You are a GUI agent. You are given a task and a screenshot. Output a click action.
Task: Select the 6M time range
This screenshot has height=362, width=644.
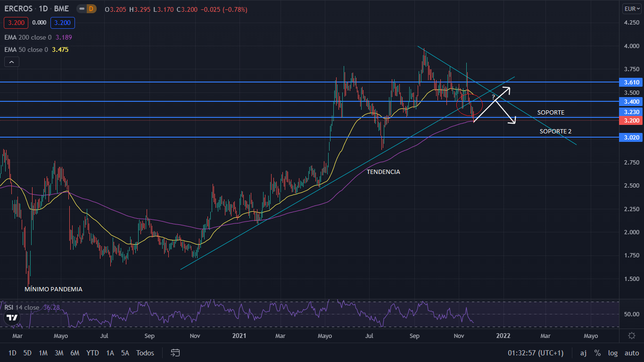pos(74,353)
